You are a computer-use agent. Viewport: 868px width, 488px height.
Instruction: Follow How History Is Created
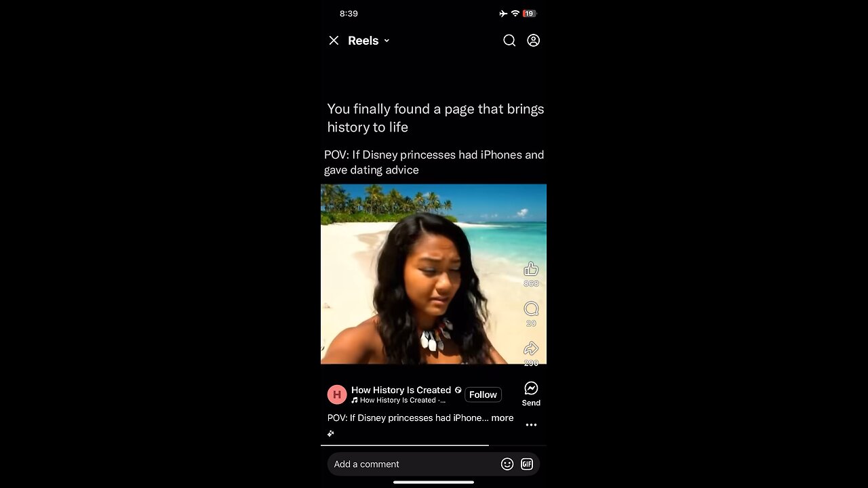(483, 394)
